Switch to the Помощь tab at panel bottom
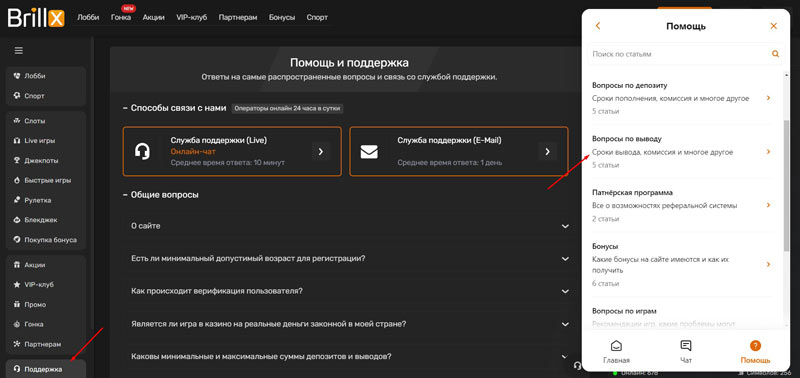Screen dimensions: 800x378 [756, 352]
